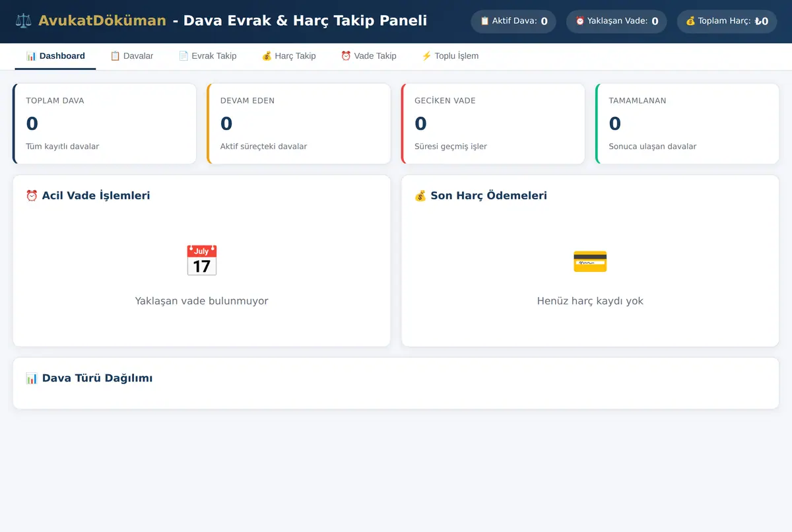Click the Geciken Vade stat card

tap(493, 123)
